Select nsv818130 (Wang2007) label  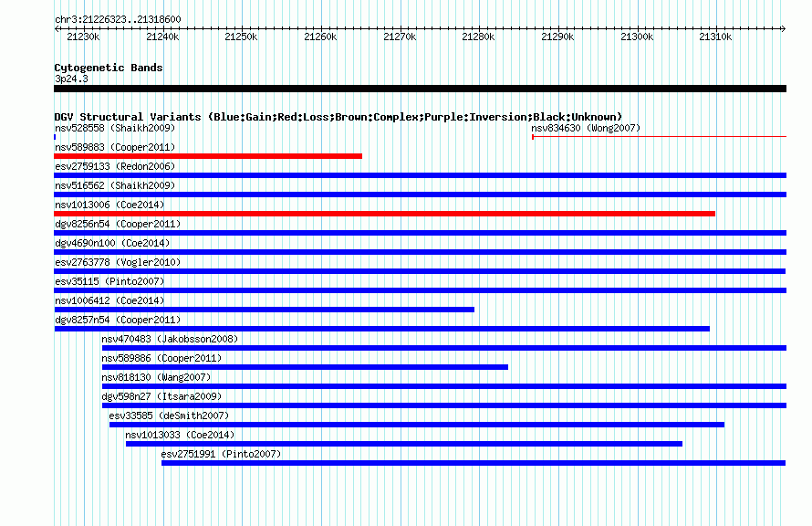[156, 377]
